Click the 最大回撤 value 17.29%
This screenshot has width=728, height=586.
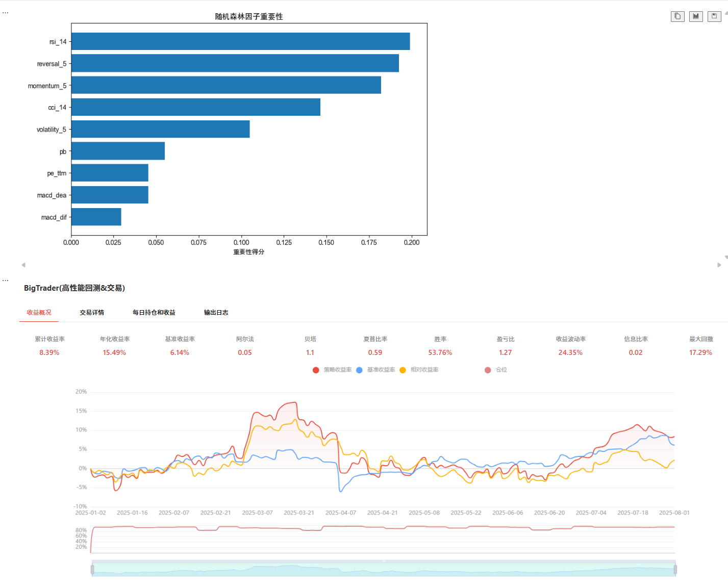(x=700, y=352)
